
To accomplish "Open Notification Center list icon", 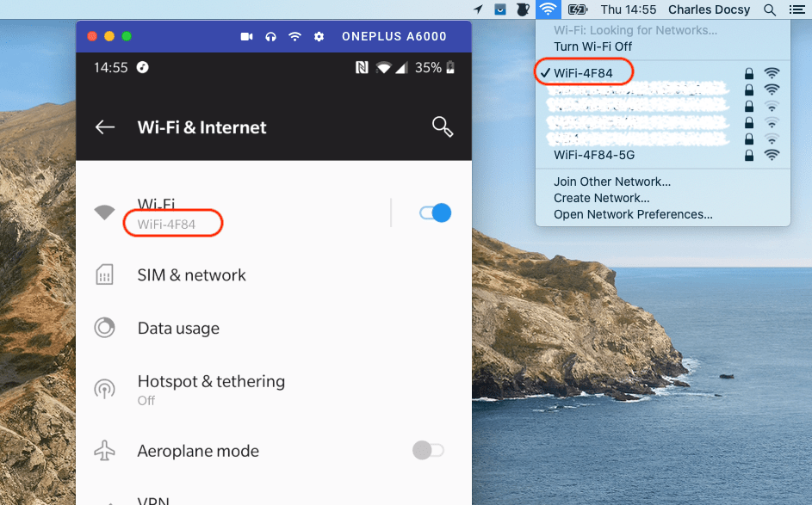I will coord(796,9).
